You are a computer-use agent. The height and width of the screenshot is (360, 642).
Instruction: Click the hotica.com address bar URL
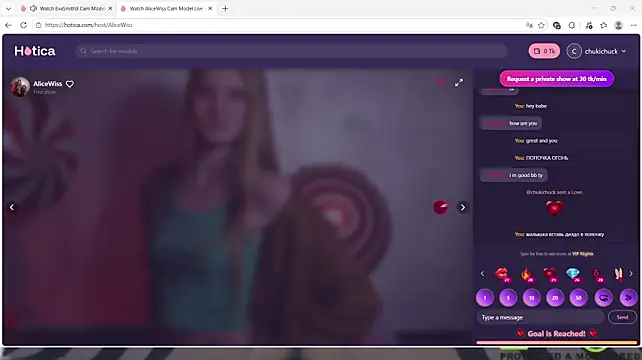coord(88,25)
